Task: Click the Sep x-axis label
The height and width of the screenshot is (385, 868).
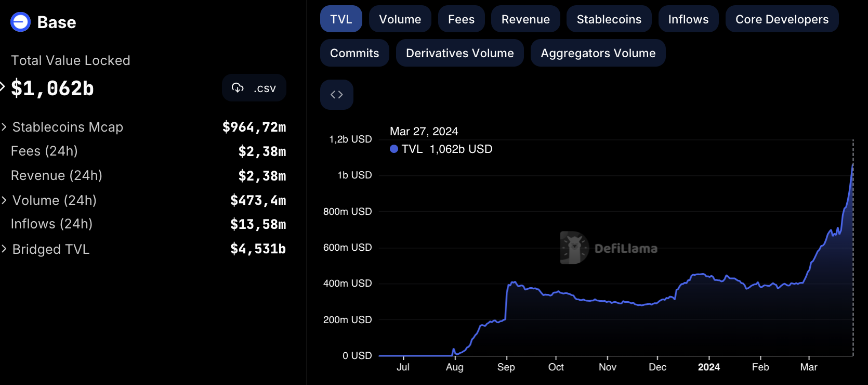Action: point(506,367)
